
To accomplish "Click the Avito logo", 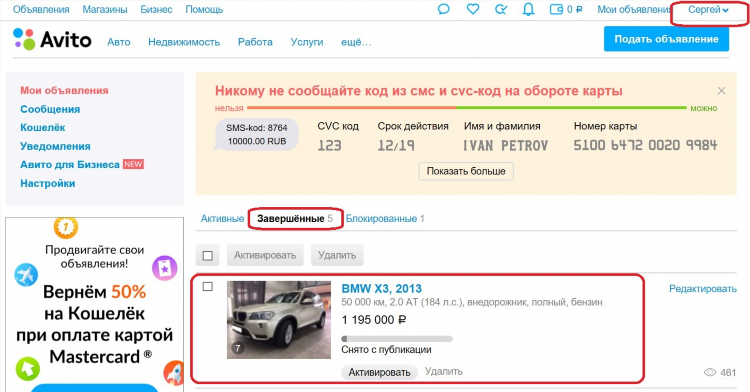I will point(52,40).
